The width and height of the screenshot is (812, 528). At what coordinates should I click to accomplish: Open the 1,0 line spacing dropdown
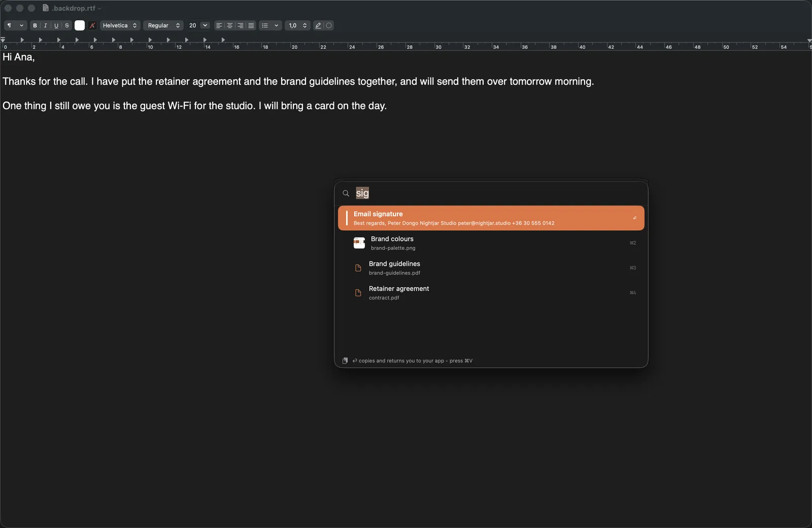(x=297, y=25)
